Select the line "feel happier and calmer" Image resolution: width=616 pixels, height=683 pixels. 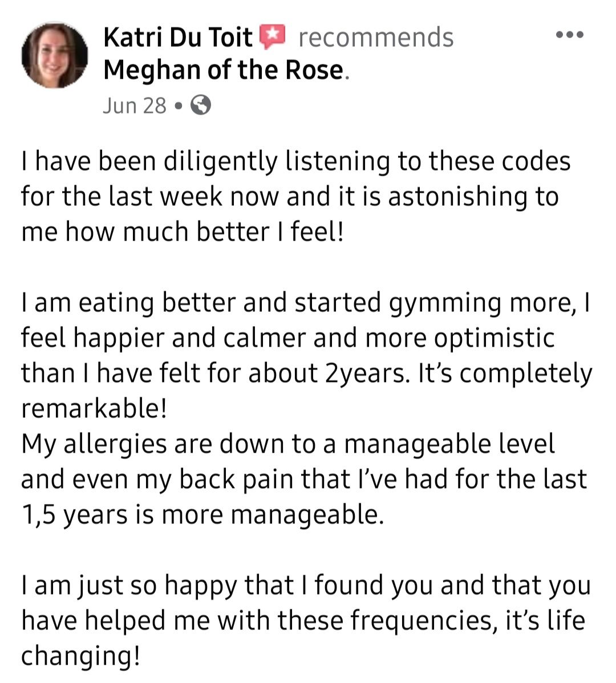288,338
